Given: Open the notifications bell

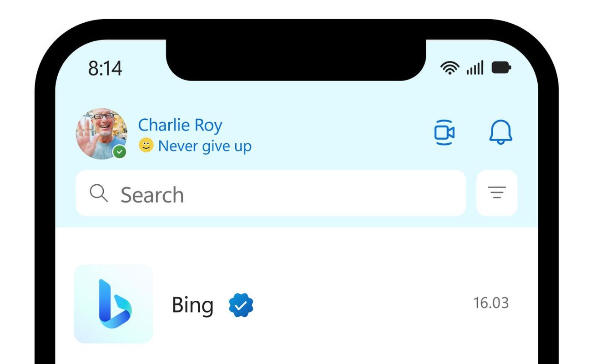Looking at the screenshot, I should (501, 132).
